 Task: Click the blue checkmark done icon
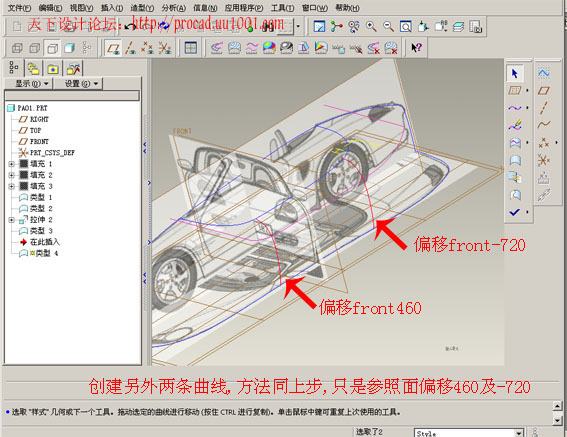pos(515,212)
